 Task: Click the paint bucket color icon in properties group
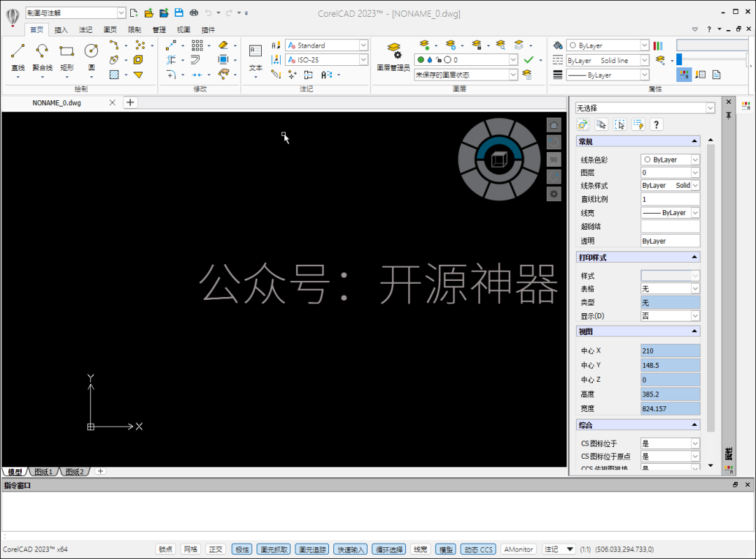(x=558, y=46)
